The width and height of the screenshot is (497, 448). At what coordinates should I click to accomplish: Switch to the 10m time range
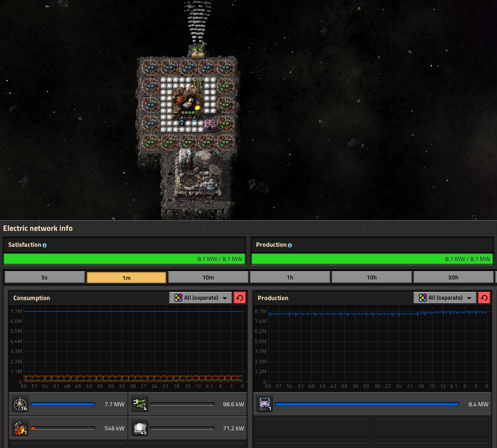208,277
